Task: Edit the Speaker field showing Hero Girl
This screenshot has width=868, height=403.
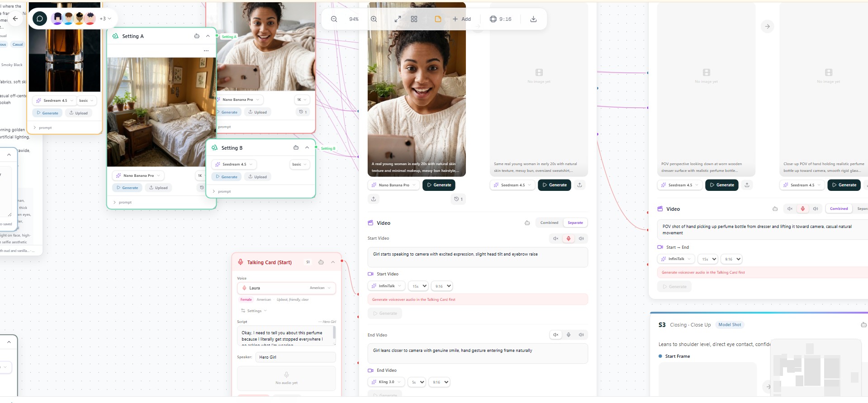Action: [295, 357]
